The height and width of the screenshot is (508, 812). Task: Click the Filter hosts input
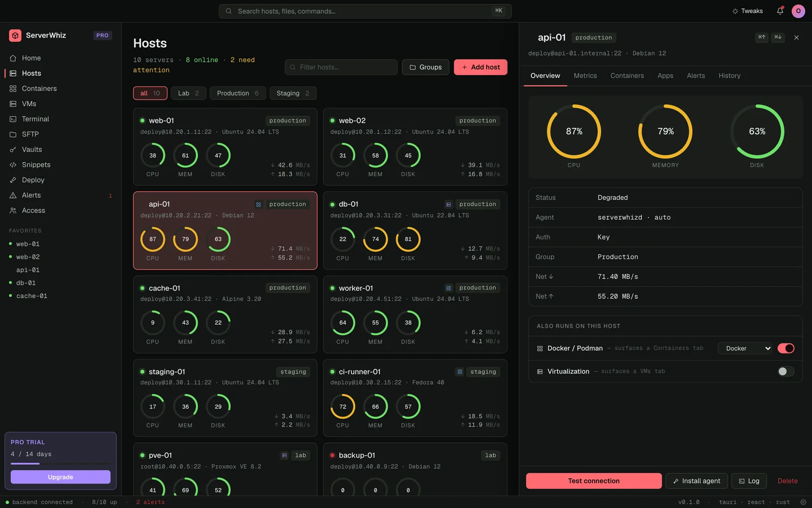coord(341,67)
